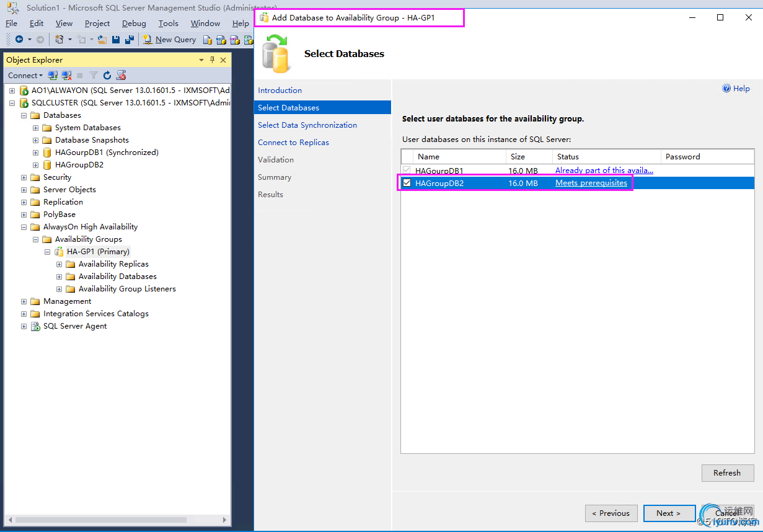Collapse the SQLCLUSTER server node
Screen dimensions: 763x532
click(x=12, y=103)
